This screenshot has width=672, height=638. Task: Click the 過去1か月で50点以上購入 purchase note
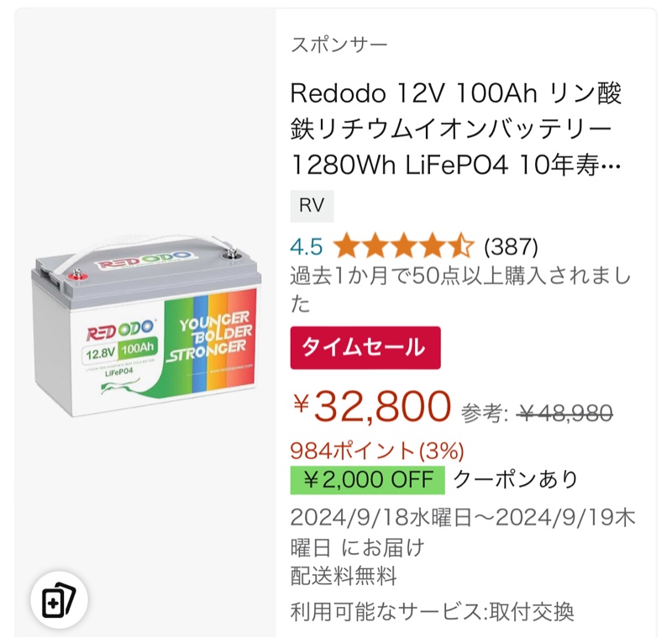pyautogui.click(x=460, y=290)
